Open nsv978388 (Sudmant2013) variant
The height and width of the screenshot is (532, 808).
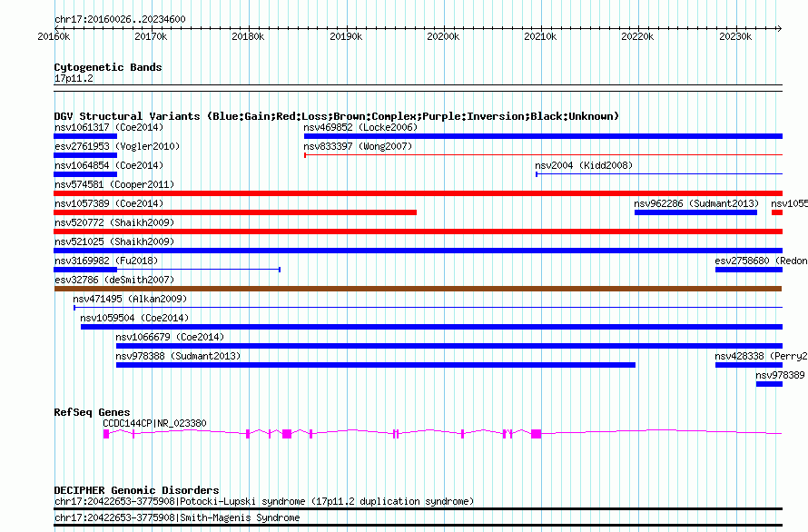[178, 356]
